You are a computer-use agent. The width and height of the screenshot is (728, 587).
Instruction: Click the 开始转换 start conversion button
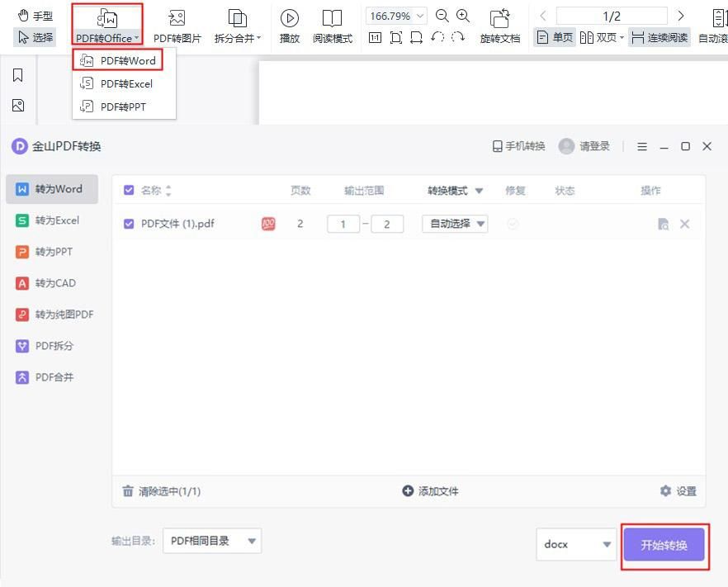pos(664,545)
